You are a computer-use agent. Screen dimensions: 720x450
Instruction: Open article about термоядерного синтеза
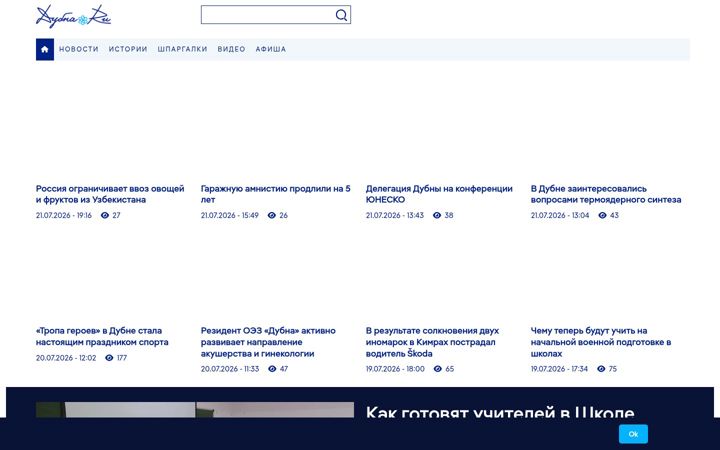(606, 194)
